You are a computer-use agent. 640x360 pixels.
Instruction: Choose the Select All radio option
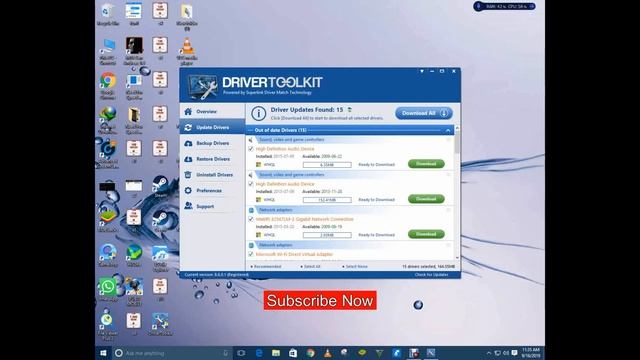click(310, 267)
